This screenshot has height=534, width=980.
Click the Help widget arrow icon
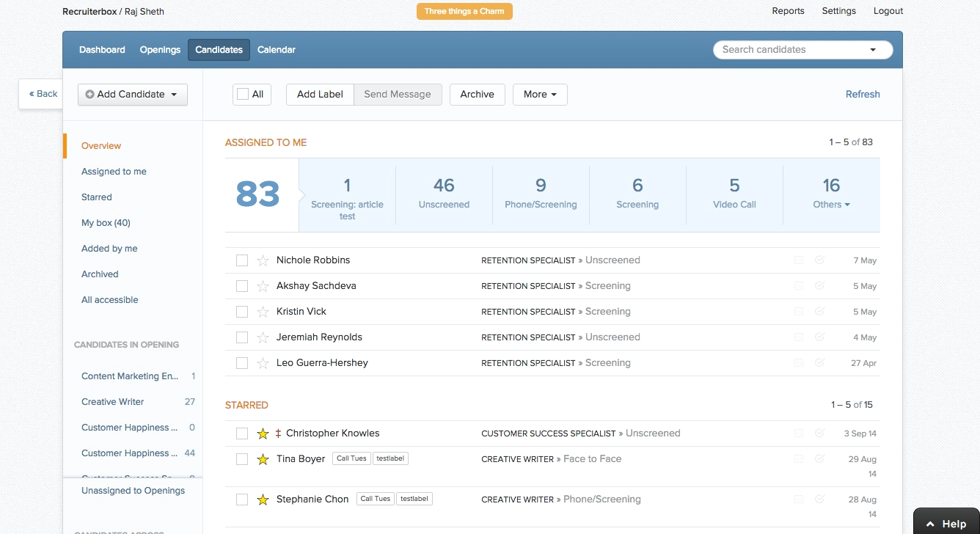930,524
